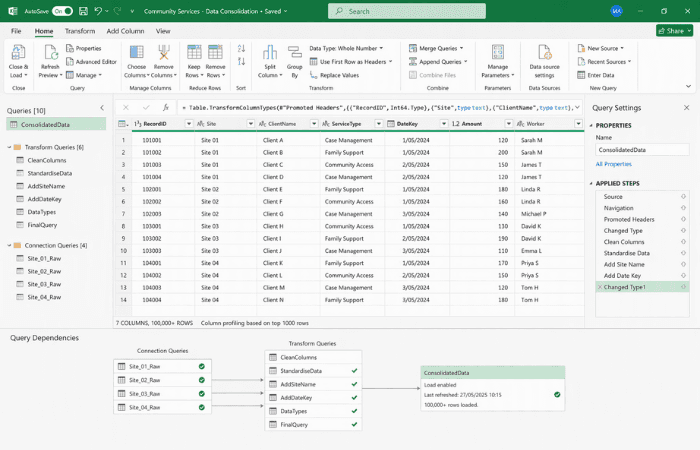Screen dimensions: 700x450
Task: Collapse the Transform Queries group
Action: tap(9, 147)
